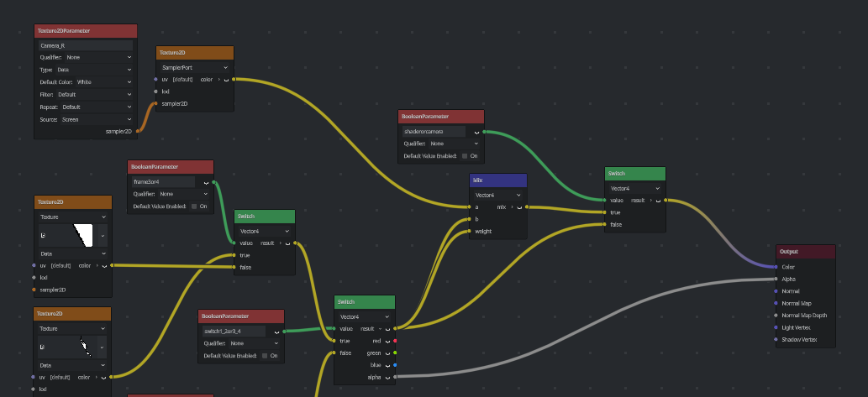Viewport: 868px width, 397px height.
Task: Open Vector4 type dropdown in Mix node
Action: coord(498,196)
